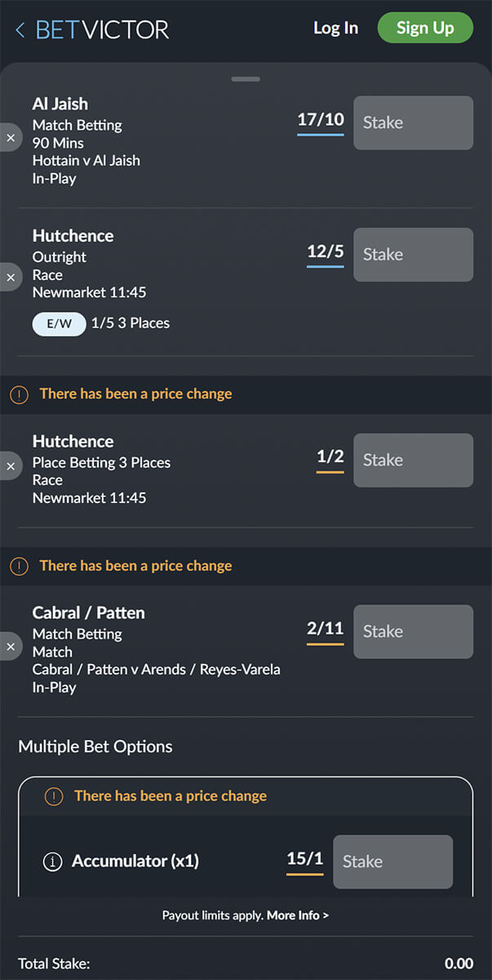
Task: Collapse the betslip using the drag handle
Action: point(246,79)
